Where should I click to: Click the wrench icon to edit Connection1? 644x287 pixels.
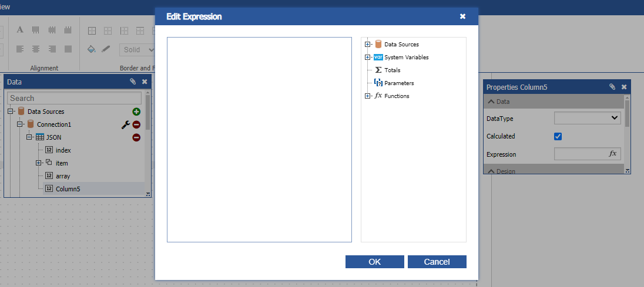coord(125,124)
